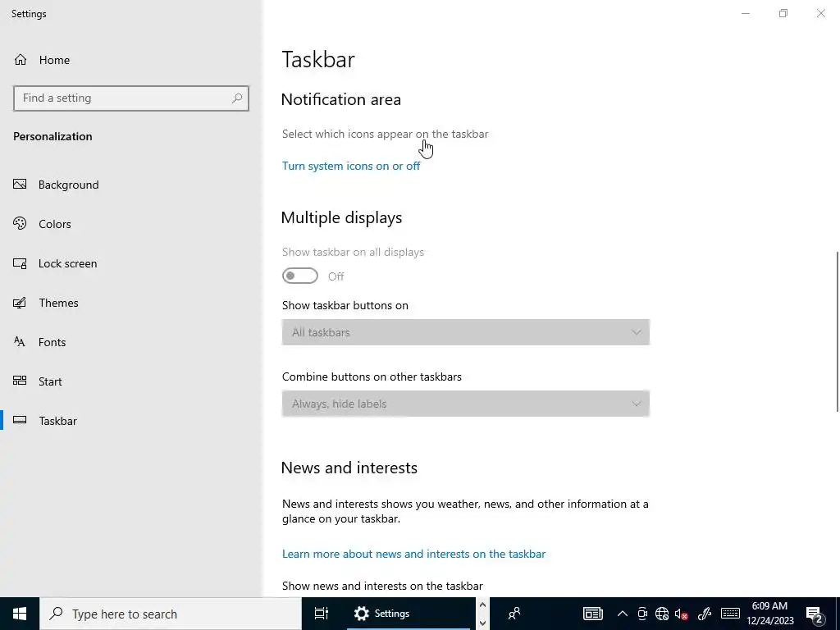
Task: Toggle Show taskbar on all displays
Action: point(300,276)
